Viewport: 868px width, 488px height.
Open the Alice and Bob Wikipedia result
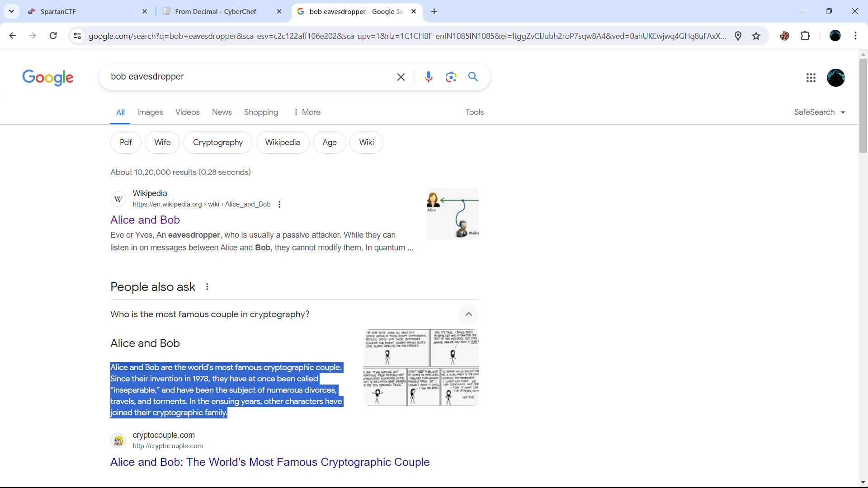point(145,220)
